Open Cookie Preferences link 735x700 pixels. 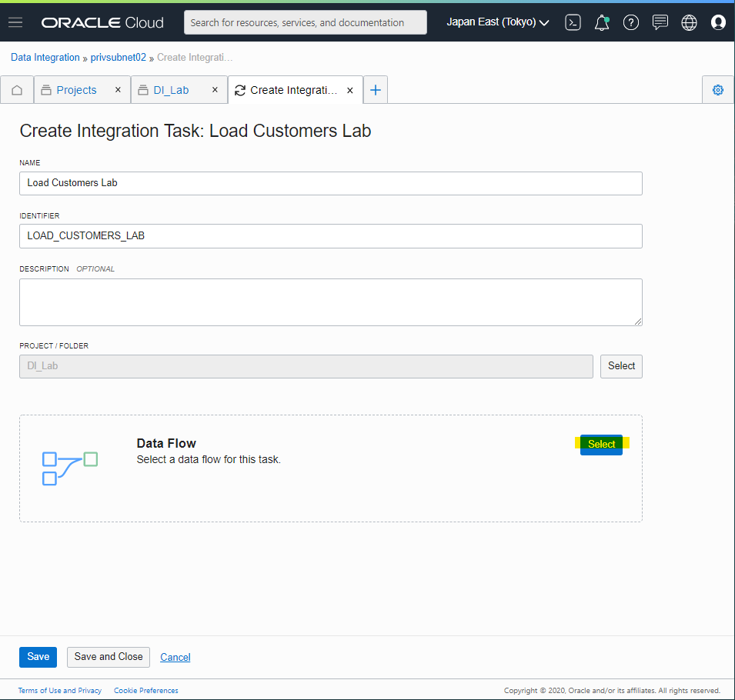pos(145,690)
